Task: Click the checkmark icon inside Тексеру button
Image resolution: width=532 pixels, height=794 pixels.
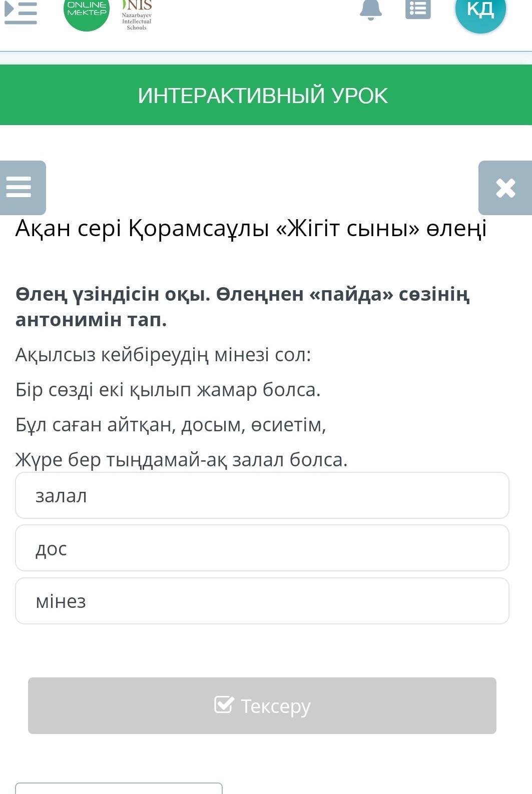Action: [224, 704]
